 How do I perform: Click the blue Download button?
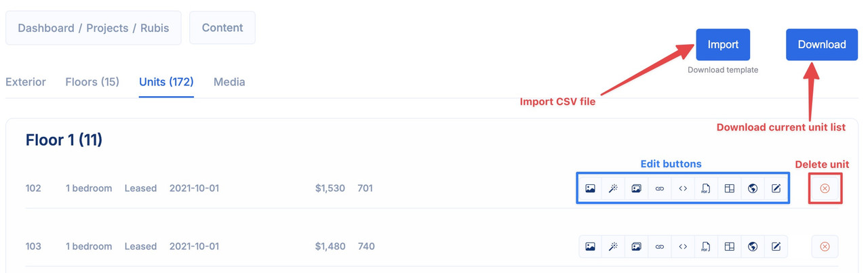(822, 45)
